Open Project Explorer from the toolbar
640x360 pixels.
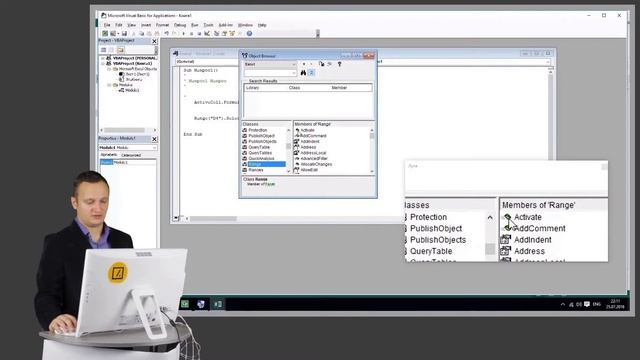tap(216, 33)
